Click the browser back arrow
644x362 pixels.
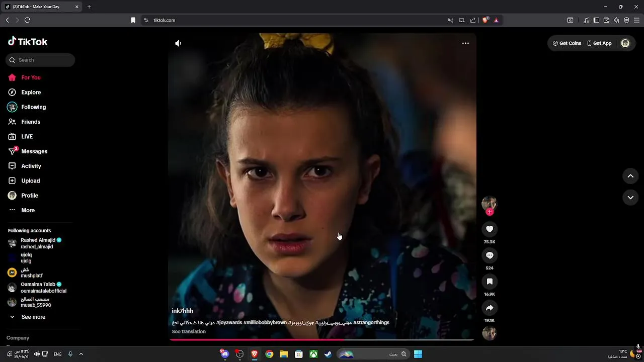tap(8, 20)
